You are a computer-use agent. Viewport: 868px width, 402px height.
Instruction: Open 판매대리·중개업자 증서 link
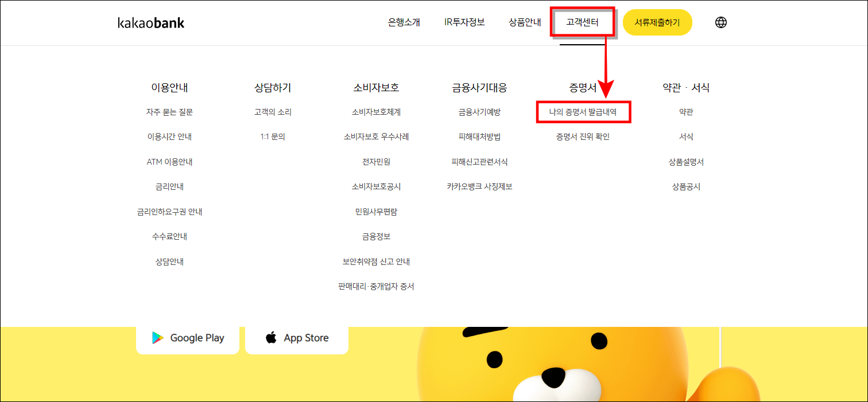click(x=376, y=286)
